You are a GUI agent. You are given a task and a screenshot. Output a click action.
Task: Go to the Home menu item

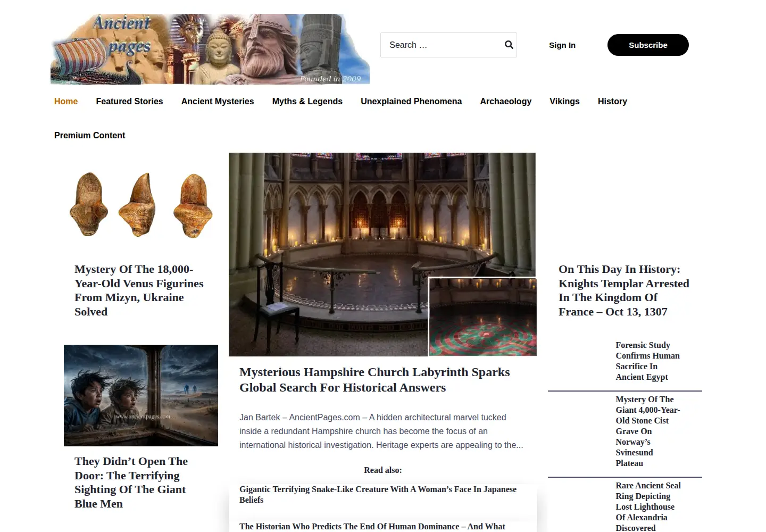(66, 101)
